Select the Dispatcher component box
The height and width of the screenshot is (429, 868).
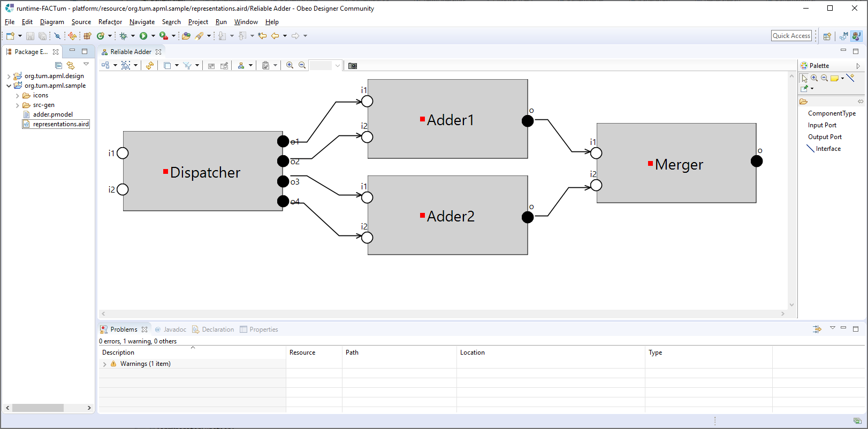tap(203, 171)
